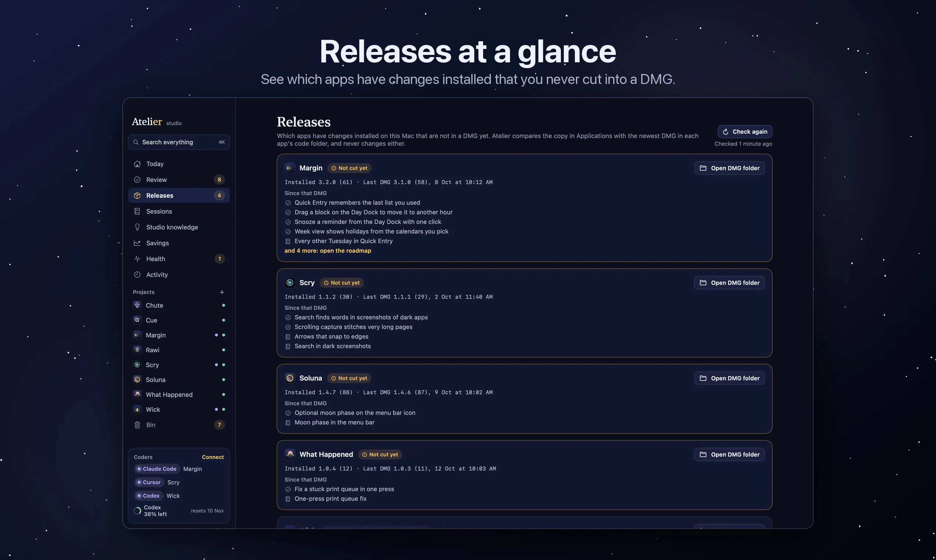Screen dimensions: 936x560
Task: Click the Margin app icon in release card
Action: (290, 168)
